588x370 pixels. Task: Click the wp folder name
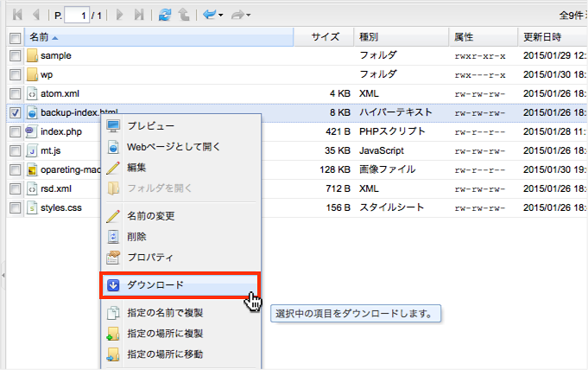(x=47, y=74)
